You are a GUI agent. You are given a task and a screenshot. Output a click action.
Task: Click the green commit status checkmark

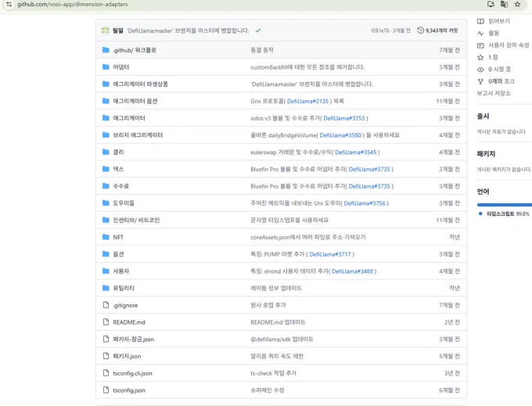point(258,31)
